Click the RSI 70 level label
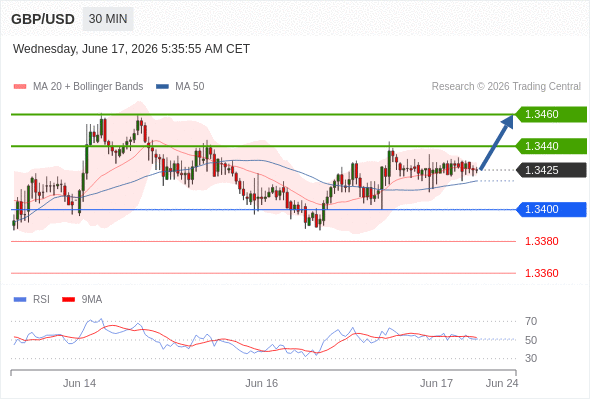This screenshot has height=400, width=590. [531, 321]
